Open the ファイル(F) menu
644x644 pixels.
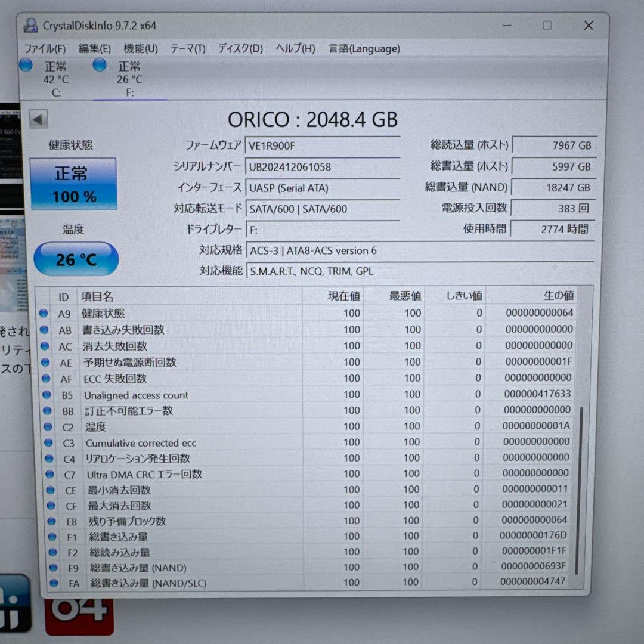45,49
